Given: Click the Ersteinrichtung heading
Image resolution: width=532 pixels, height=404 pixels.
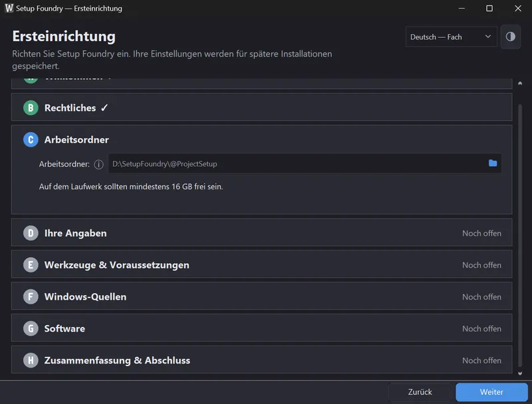Looking at the screenshot, I should tap(64, 37).
